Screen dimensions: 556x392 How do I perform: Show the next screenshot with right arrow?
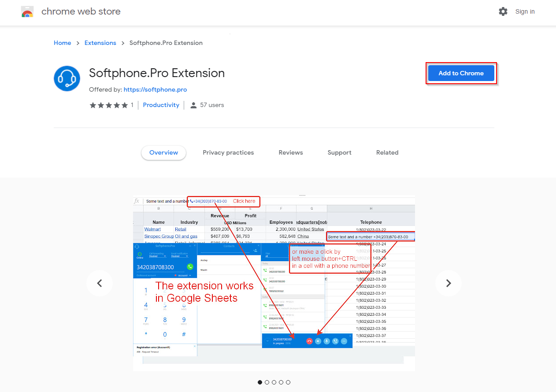tap(449, 283)
